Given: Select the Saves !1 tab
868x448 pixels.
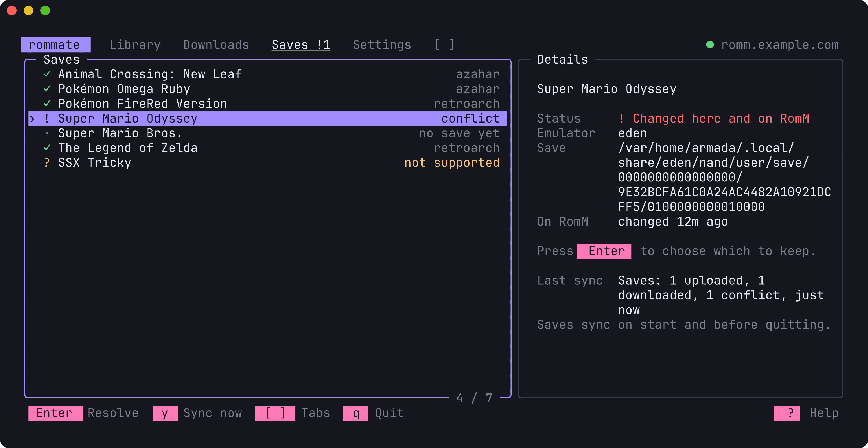Looking at the screenshot, I should [301, 45].
